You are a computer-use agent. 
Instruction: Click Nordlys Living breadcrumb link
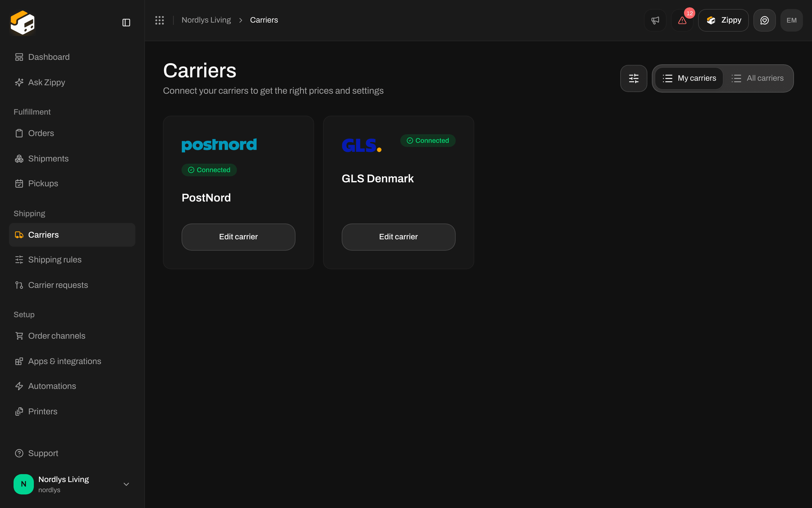206,20
